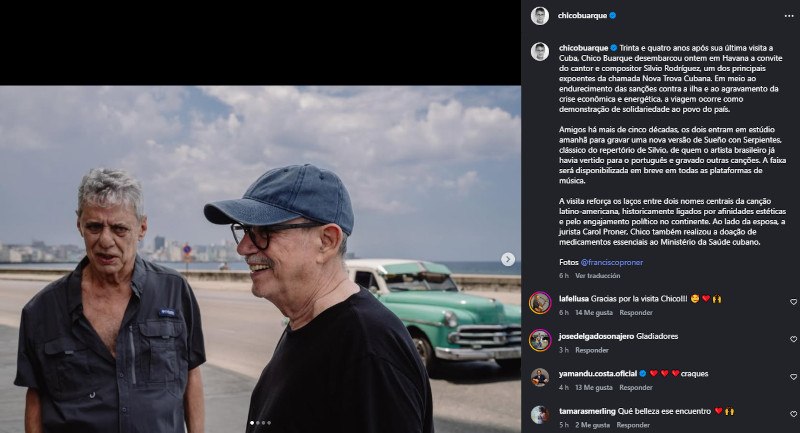Reply to lafeliusa's comment via Responder
This screenshot has width=800, height=433.
(635, 313)
